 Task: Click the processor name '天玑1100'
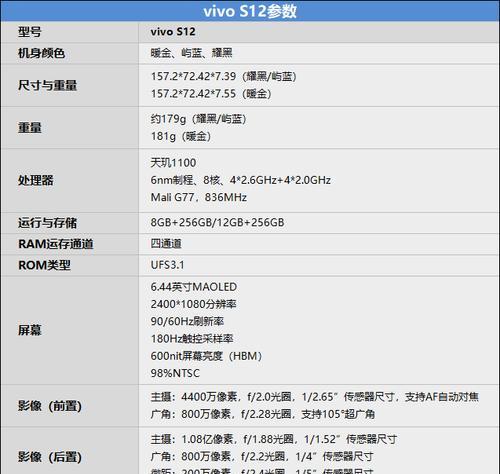coord(173,163)
